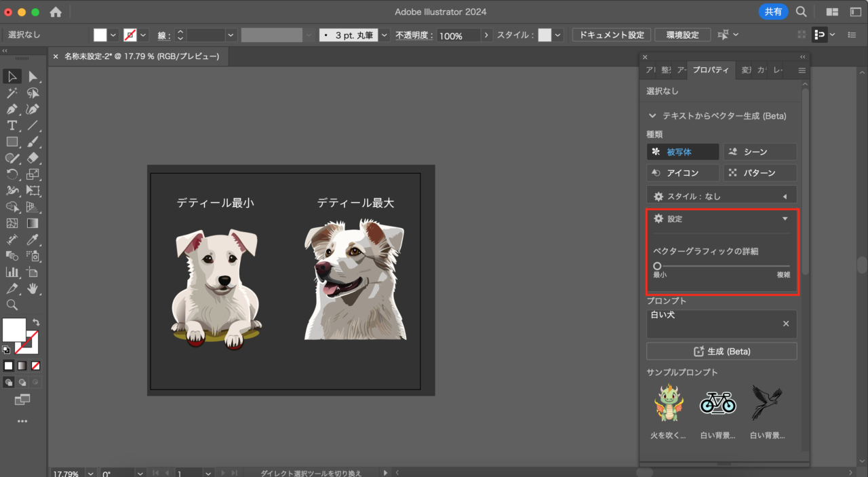The height and width of the screenshot is (477, 868).
Task: Open the 3 pt. 丸筆 brush dropdown
Action: coord(384,35)
